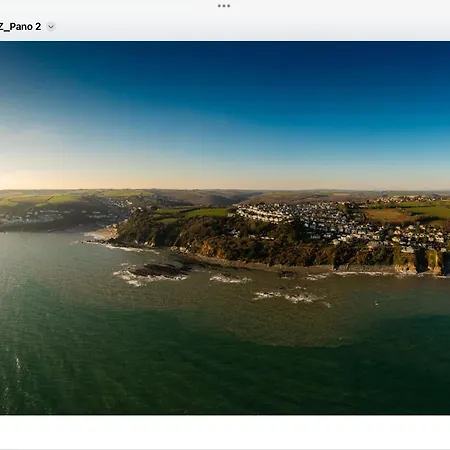Click the rocky outcrop in the bay
This screenshot has width=450, height=450.
point(160,270)
